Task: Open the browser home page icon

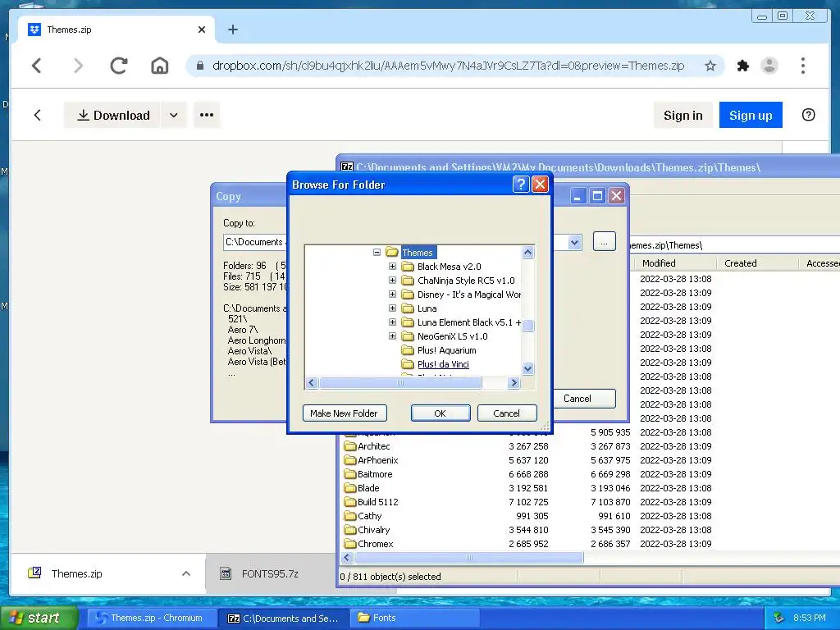Action: coord(160,66)
